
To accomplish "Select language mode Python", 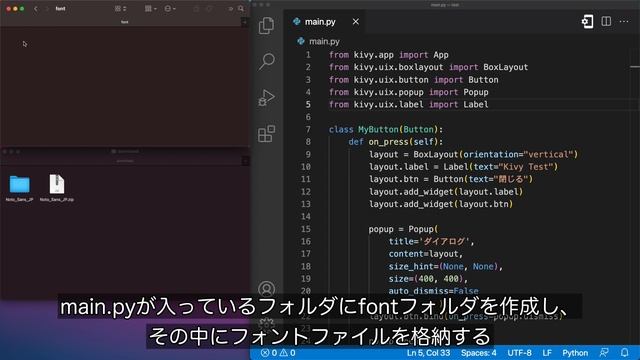I will coord(575,353).
